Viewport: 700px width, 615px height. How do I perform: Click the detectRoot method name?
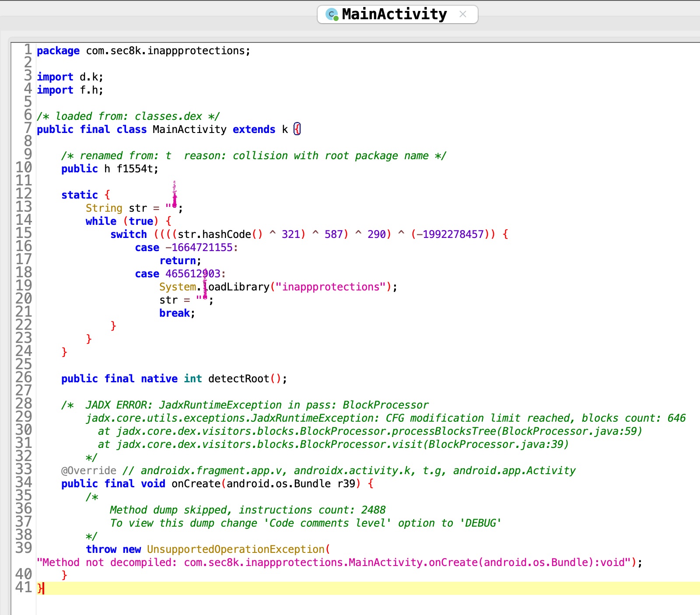tap(238, 379)
